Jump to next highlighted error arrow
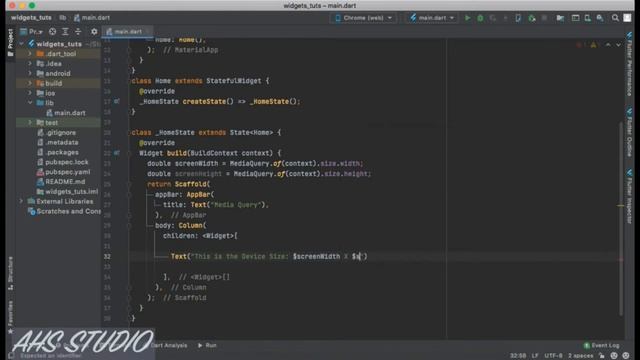The width and height of the screenshot is (640, 360). [618, 45]
